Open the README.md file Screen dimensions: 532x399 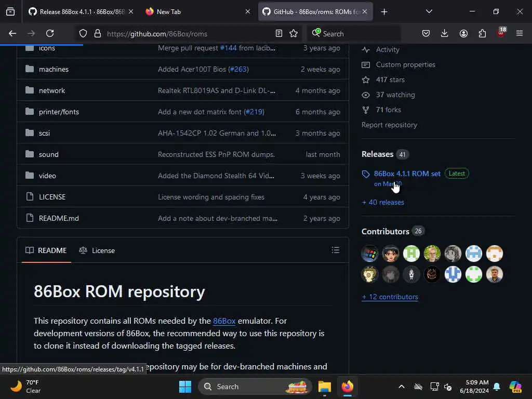(59, 219)
